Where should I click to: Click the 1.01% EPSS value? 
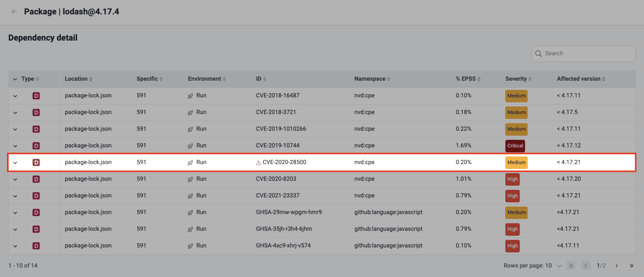[463, 179]
